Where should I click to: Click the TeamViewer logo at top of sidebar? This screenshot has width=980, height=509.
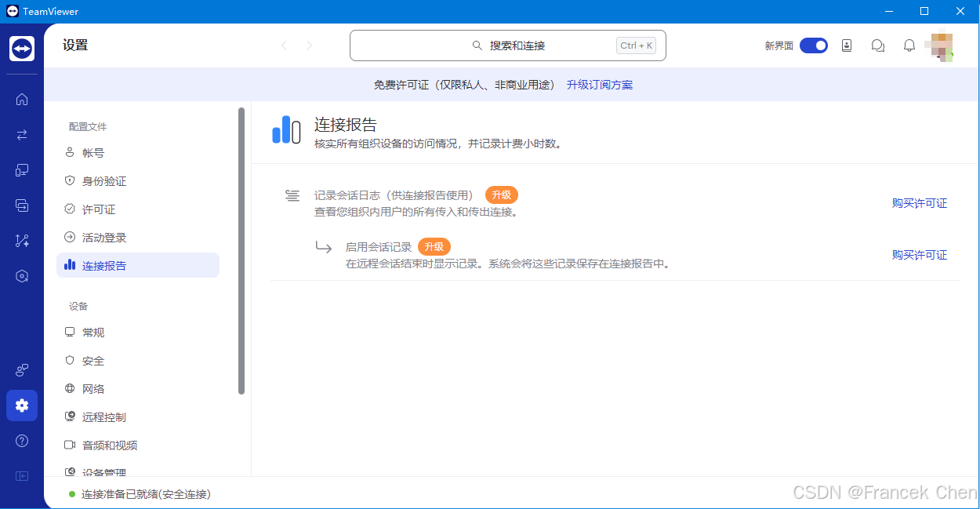(22, 49)
